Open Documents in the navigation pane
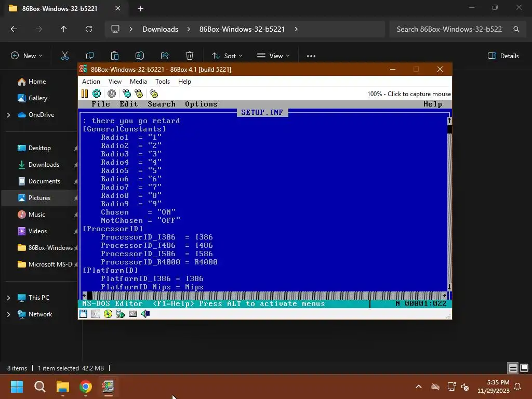532x399 pixels. 44,181
